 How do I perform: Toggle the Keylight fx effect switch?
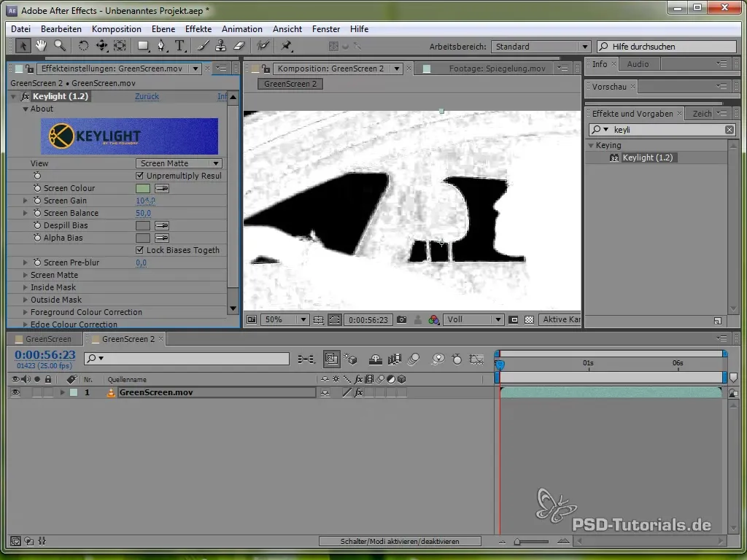[26, 97]
